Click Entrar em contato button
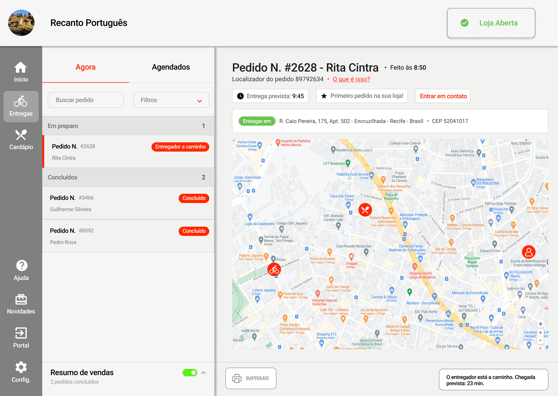 tap(443, 96)
